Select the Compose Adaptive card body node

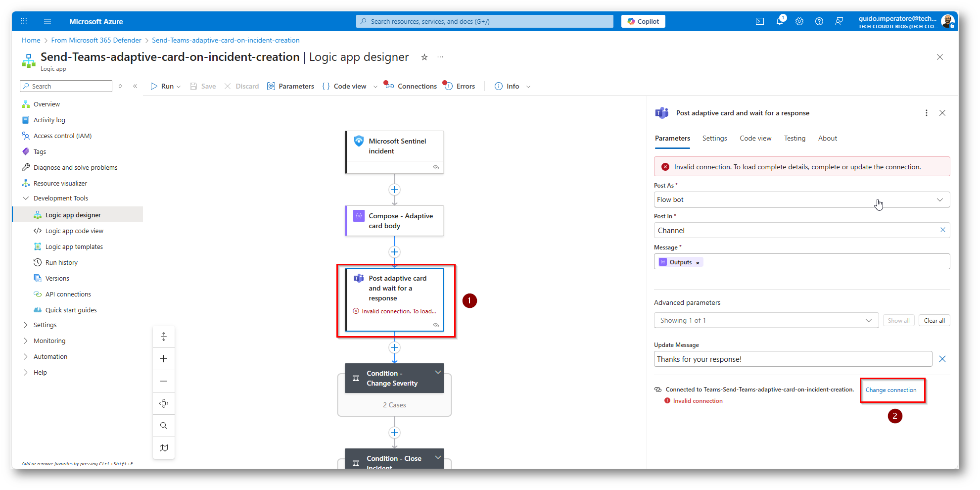[394, 221]
